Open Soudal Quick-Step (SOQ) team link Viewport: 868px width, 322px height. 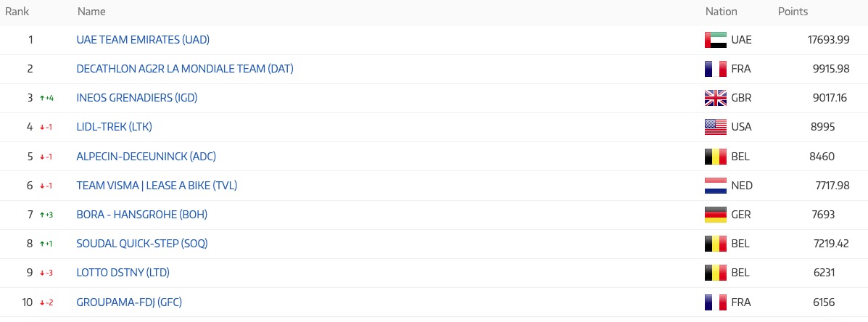click(x=142, y=244)
